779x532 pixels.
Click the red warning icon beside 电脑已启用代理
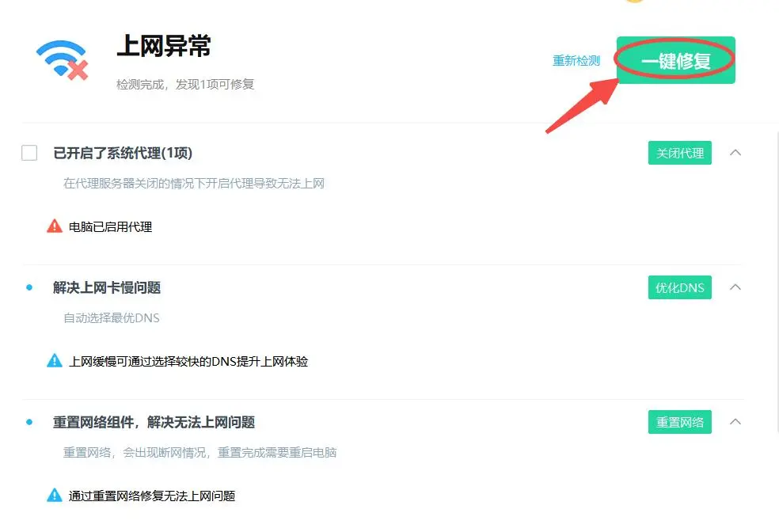tap(54, 226)
